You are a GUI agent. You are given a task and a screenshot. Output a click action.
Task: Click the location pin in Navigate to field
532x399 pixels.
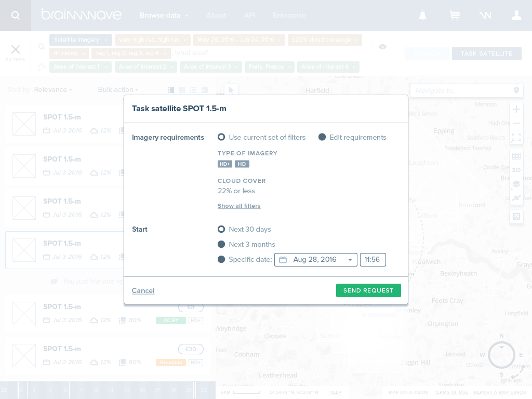516,90
